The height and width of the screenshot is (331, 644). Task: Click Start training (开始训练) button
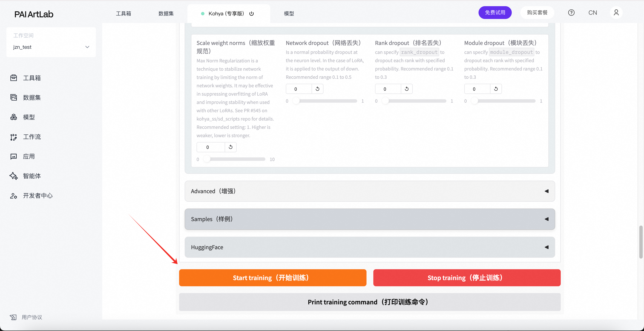pyautogui.click(x=273, y=278)
